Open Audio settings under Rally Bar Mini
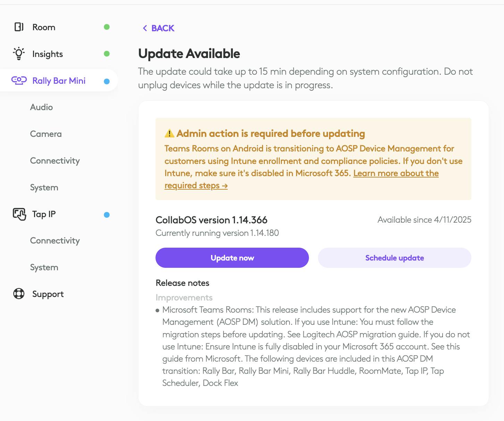504x421 pixels. (41, 107)
